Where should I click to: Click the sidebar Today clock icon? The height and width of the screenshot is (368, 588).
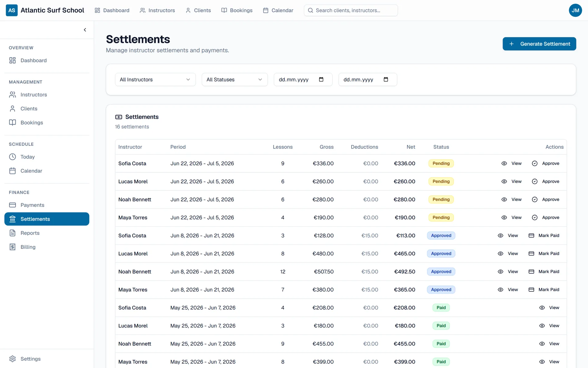click(13, 157)
